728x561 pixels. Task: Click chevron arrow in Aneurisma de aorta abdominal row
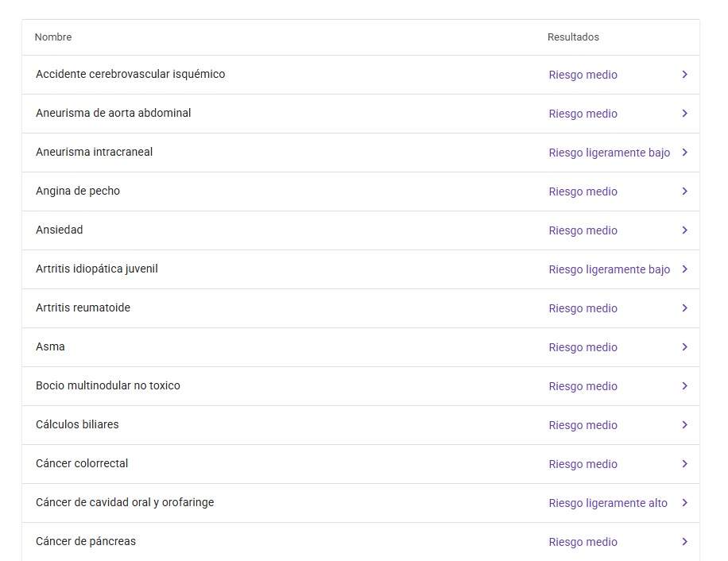(684, 114)
